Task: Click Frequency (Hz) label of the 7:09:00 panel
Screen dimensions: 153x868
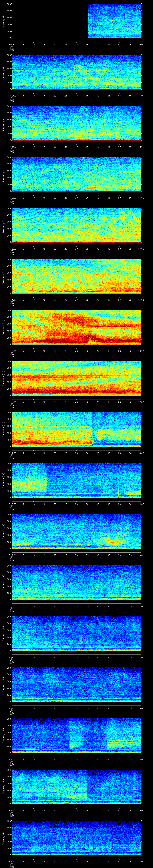Action: tap(3, 21)
